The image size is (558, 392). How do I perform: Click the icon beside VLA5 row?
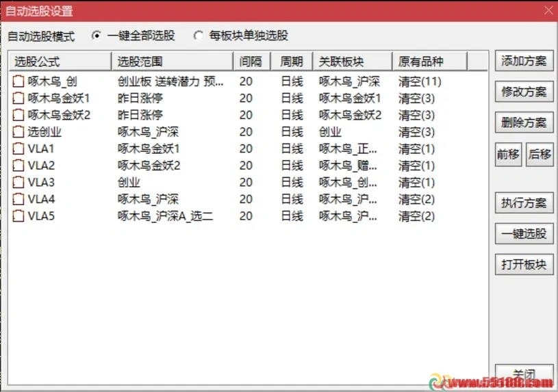[x=18, y=216]
